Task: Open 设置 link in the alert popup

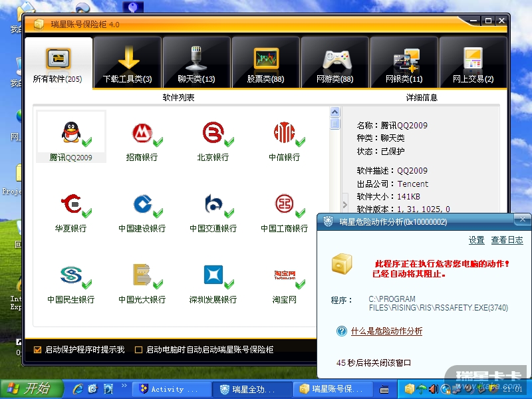Action: (476, 240)
